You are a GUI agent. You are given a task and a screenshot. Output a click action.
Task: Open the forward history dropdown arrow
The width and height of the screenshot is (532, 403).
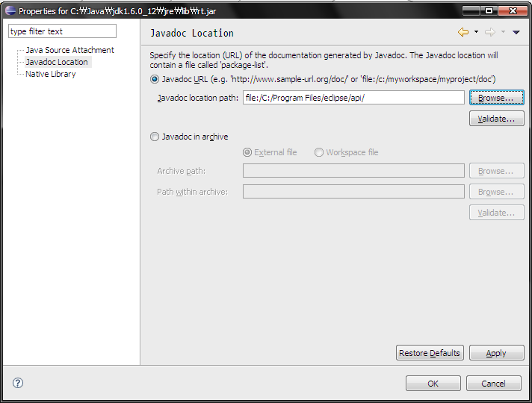(x=503, y=32)
